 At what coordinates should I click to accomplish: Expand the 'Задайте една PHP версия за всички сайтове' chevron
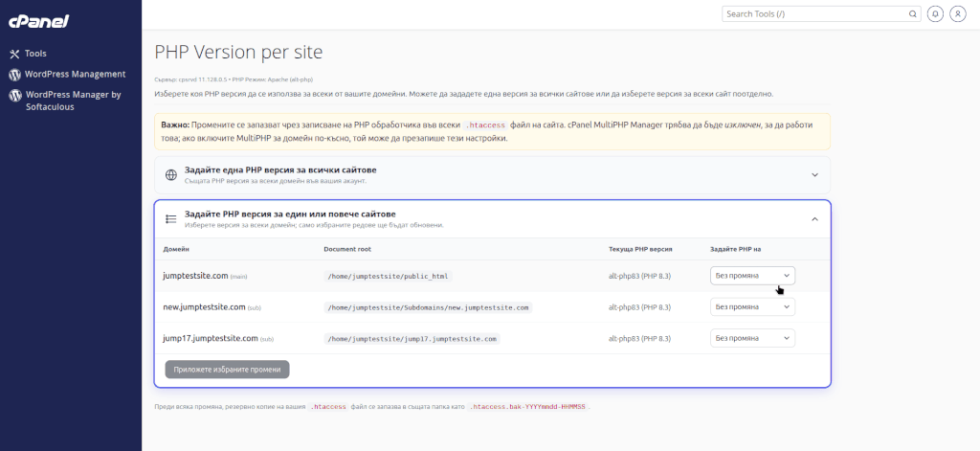[814, 175]
